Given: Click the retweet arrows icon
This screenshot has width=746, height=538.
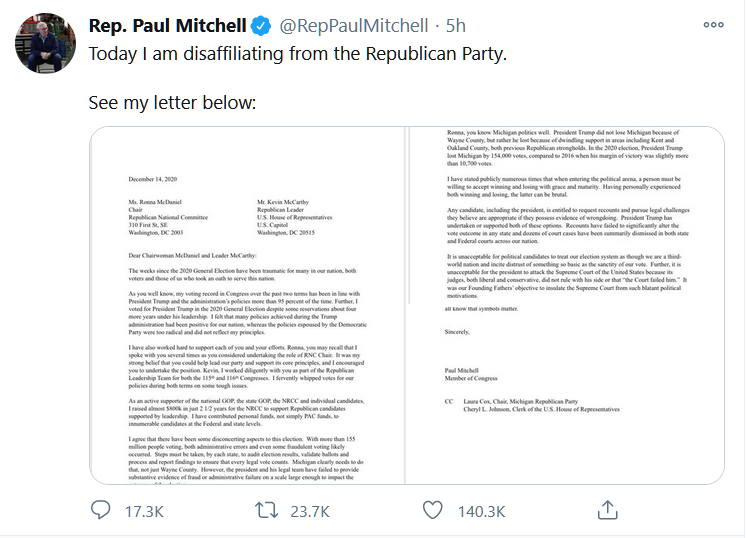Looking at the screenshot, I should click(x=265, y=510).
